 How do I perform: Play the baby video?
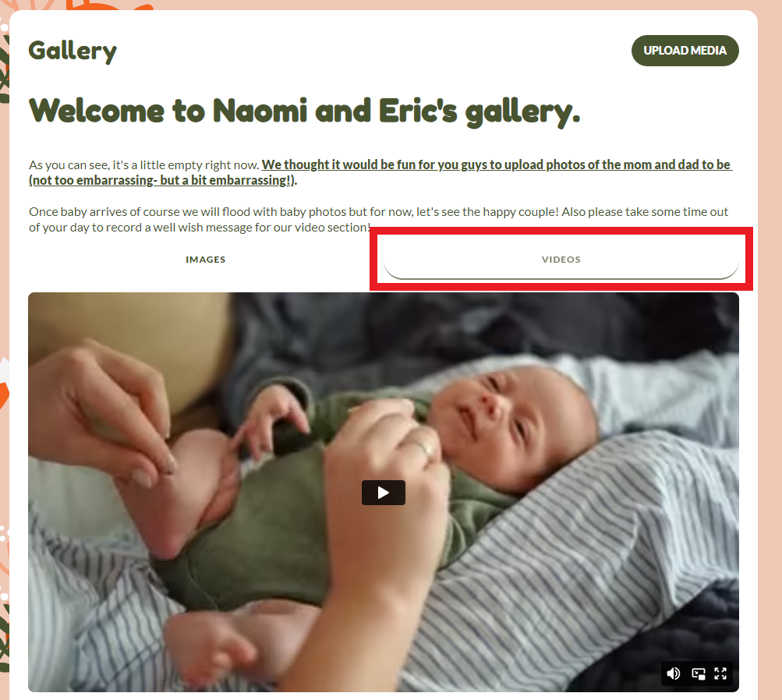383,493
